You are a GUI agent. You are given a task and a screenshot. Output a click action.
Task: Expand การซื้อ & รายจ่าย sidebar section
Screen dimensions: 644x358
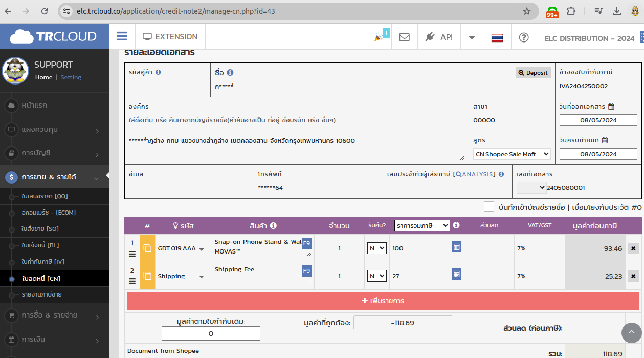[x=54, y=315]
